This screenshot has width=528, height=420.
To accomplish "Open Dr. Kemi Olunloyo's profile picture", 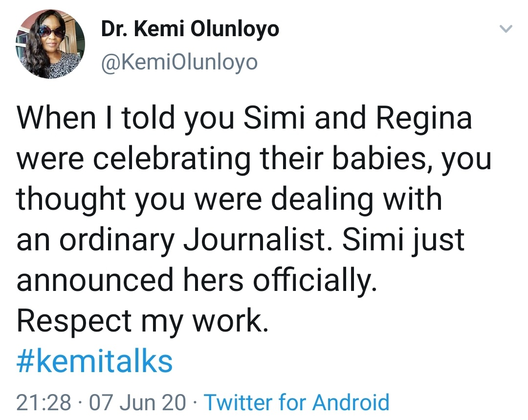I will coord(51,44).
